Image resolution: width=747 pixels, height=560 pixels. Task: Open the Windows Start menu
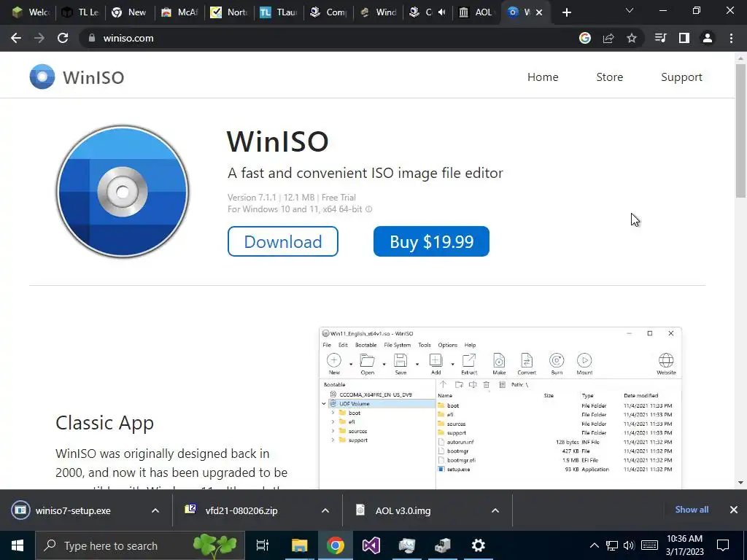tap(18, 545)
